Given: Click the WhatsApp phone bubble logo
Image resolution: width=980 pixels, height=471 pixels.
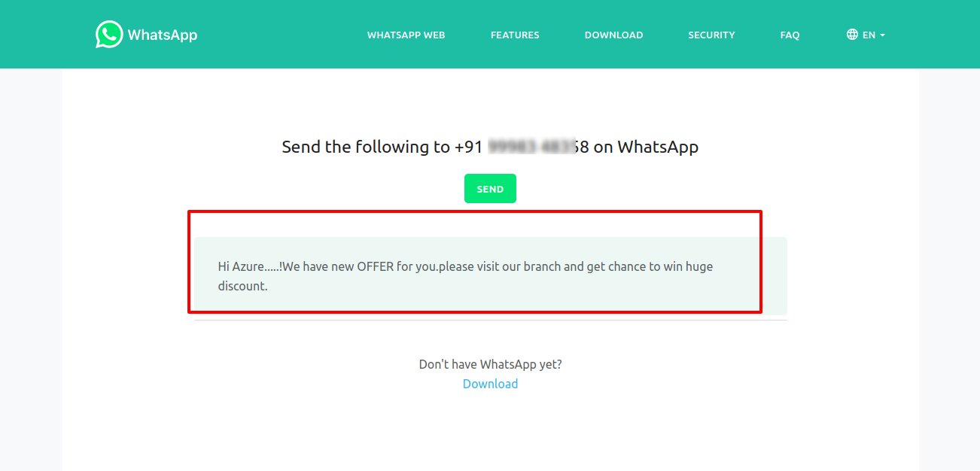Looking at the screenshot, I should (x=109, y=35).
